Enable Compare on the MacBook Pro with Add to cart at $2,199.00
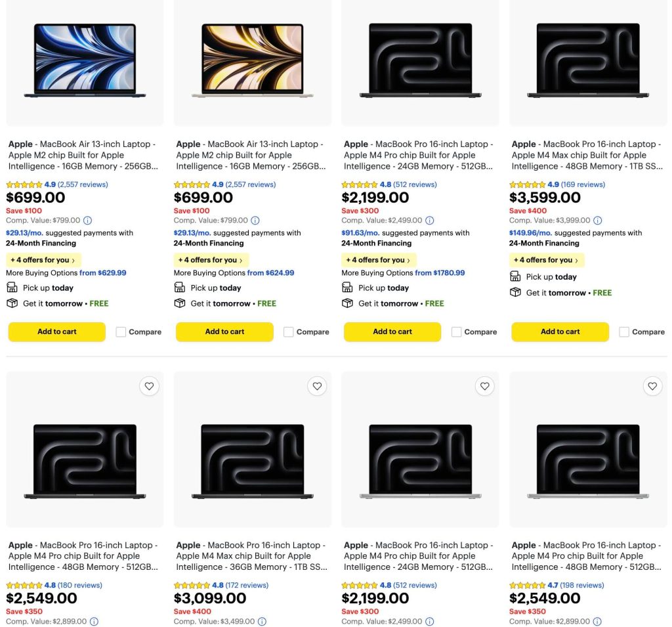Screen dimensions: 672x627 click(457, 332)
